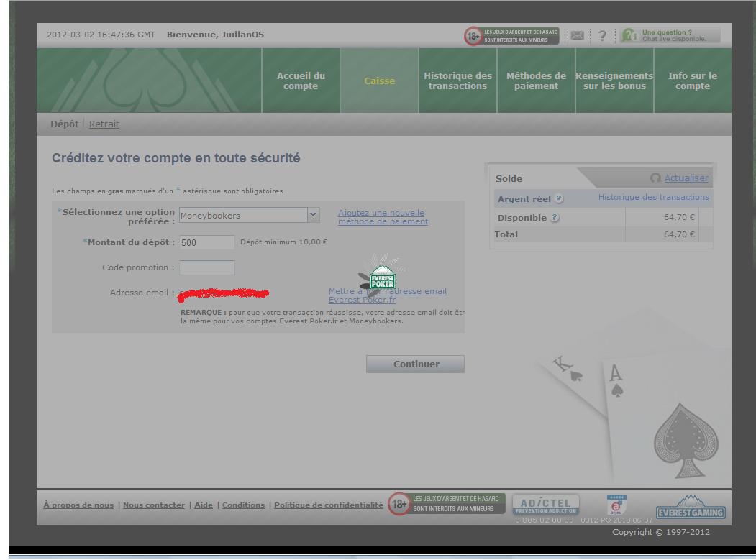Click the refresh icon beside Actualiser

pyautogui.click(x=655, y=178)
